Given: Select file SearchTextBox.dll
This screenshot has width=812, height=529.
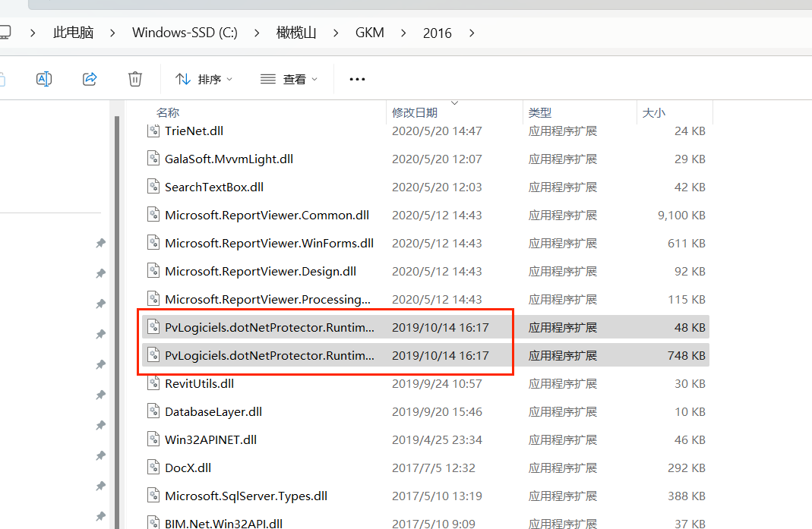Looking at the screenshot, I should coord(425,187).
